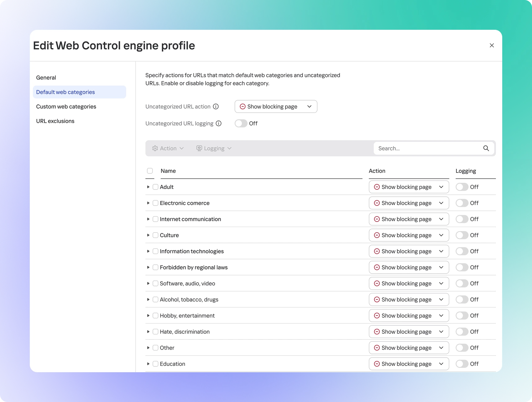Expand the Internet communication category row
Screen dimensions: 532x402
click(x=148, y=219)
